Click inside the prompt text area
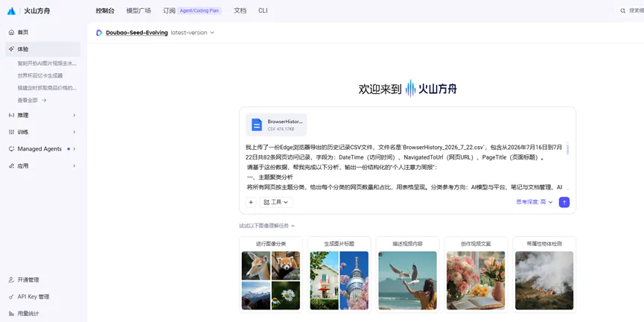This screenshot has width=644, height=322. click(x=404, y=166)
